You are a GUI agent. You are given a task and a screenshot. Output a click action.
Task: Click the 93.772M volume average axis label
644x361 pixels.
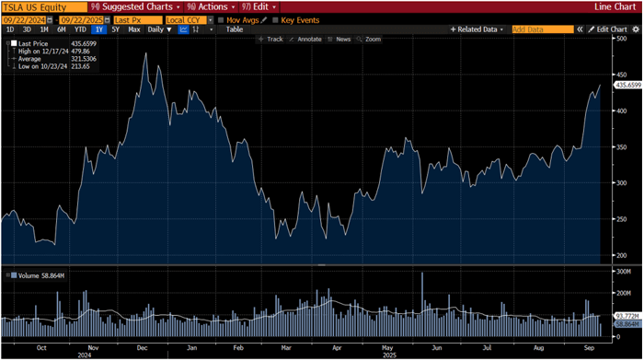(627, 316)
